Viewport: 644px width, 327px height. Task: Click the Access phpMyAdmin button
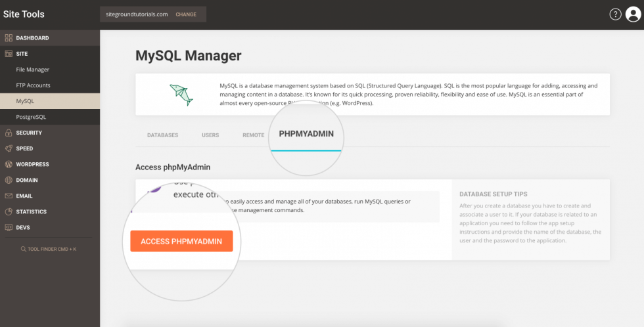point(181,241)
